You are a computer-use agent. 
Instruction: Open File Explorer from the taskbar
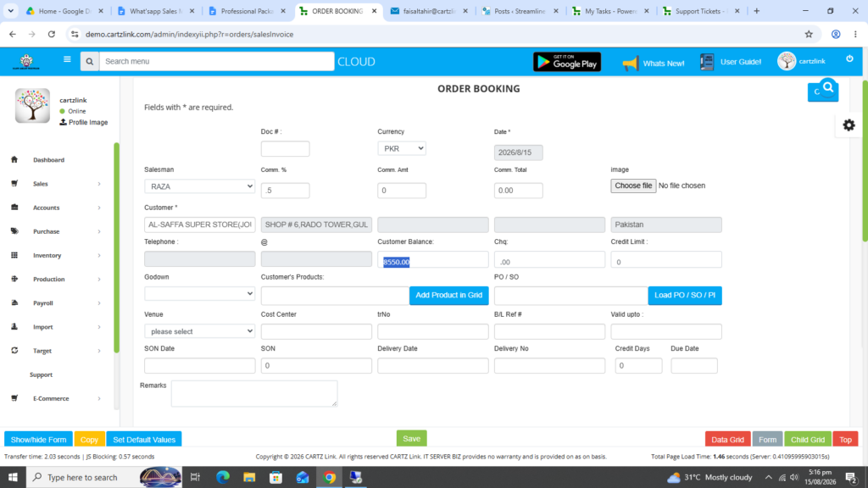(249, 477)
